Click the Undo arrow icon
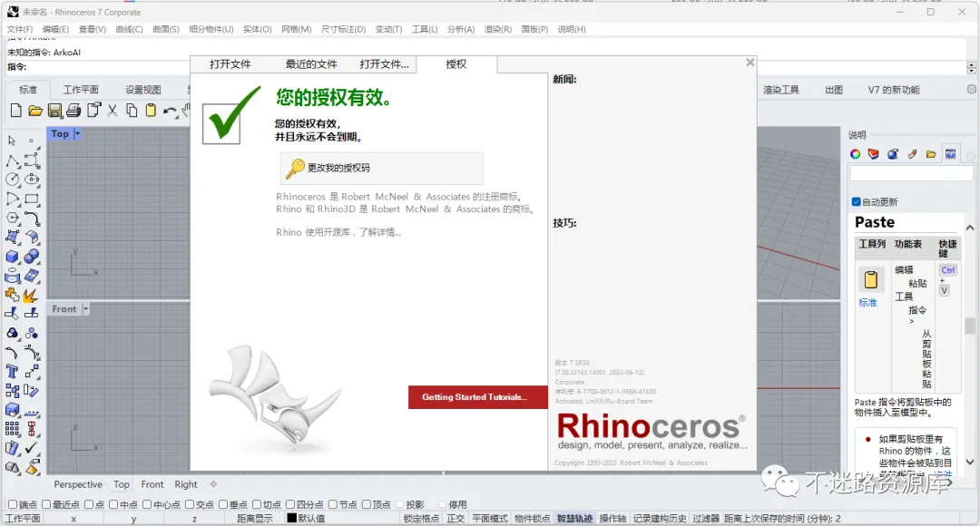The width and height of the screenshot is (980, 526). tap(170, 112)
